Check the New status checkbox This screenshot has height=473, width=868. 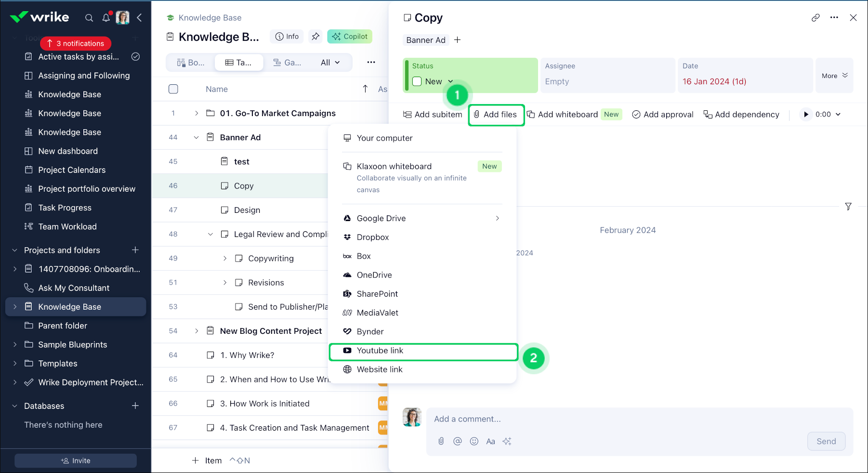(x=417, y=81)
